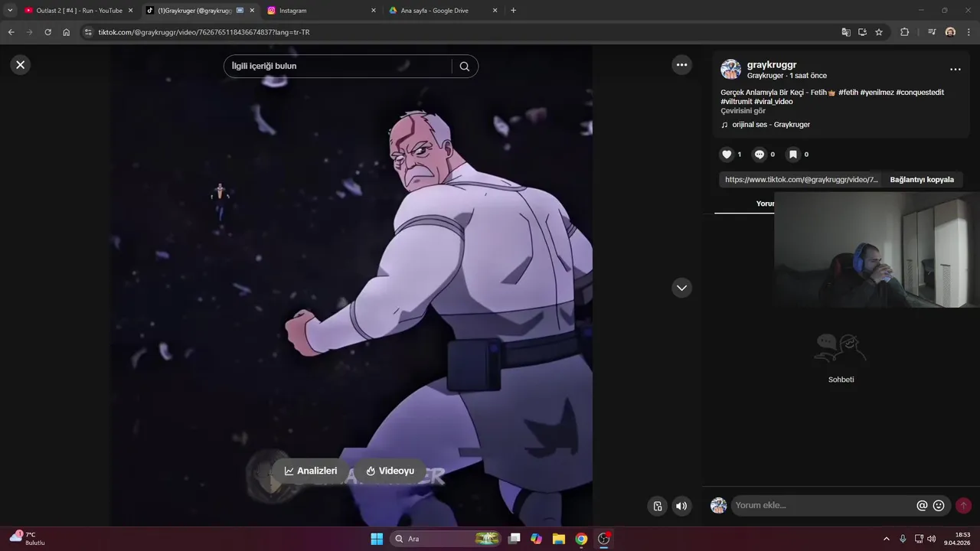The image size is (980, 551).
Task: Click Bağlantıyı kopyala button
Action: coord(922,180)
